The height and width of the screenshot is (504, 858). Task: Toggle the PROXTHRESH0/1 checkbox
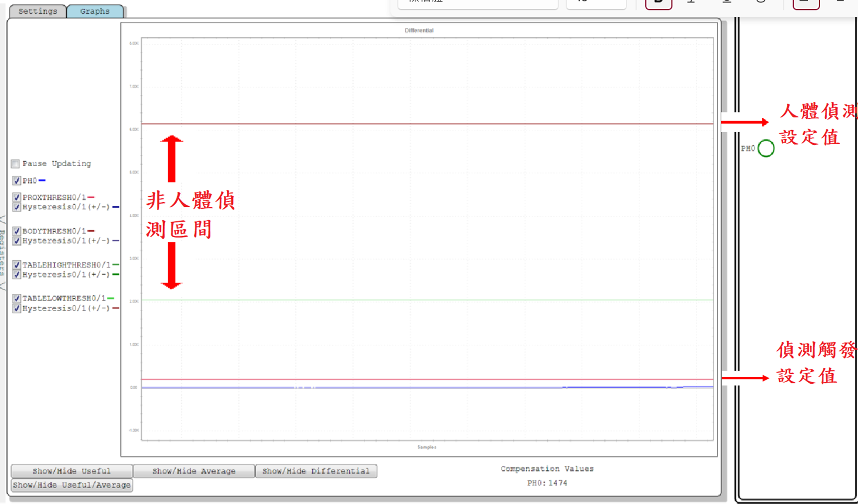click(x=16, y=197)
